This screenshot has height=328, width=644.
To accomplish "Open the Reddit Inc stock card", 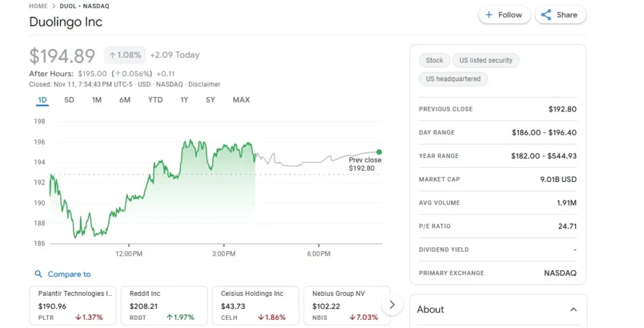I will [164, 305].
